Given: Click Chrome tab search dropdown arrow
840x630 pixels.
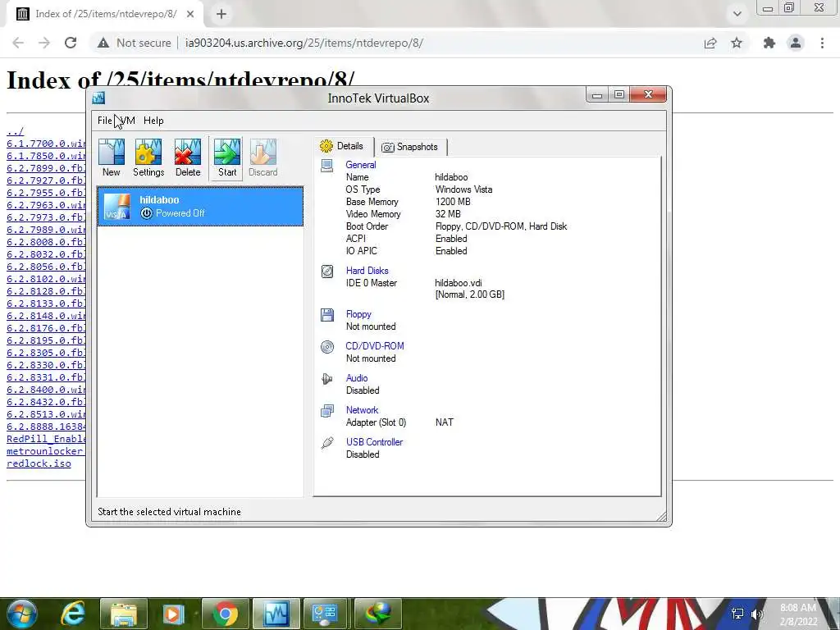Looking at the screenshot, I should [737, 14].
